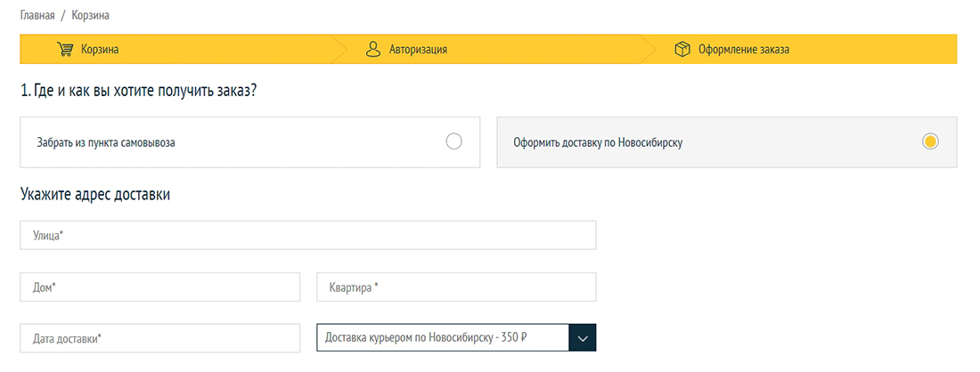Open the Дата доставки date field

pyautogui.click(x=159, y=338)
